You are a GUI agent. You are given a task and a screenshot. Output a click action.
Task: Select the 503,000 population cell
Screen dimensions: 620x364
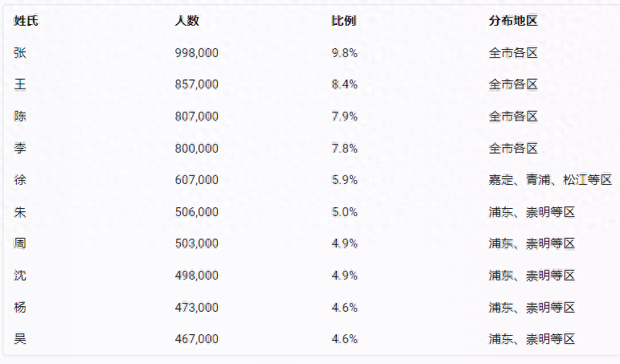click(x=196, y=243)
